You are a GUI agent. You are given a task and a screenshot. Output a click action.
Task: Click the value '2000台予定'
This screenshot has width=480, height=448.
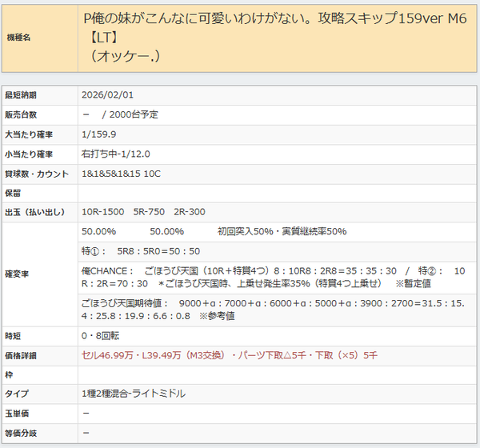134,114
